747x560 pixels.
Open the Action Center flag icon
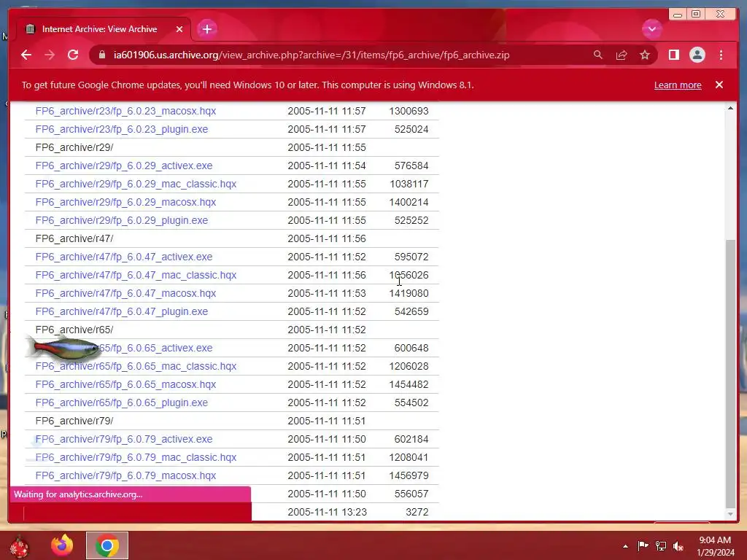643,545
